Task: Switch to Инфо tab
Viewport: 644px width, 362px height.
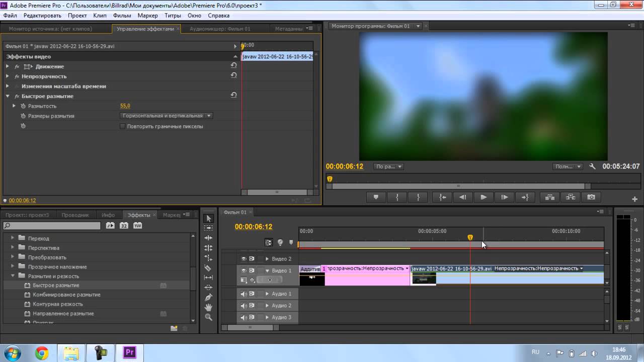Action: pyautogui.click(x=108, y=215)
